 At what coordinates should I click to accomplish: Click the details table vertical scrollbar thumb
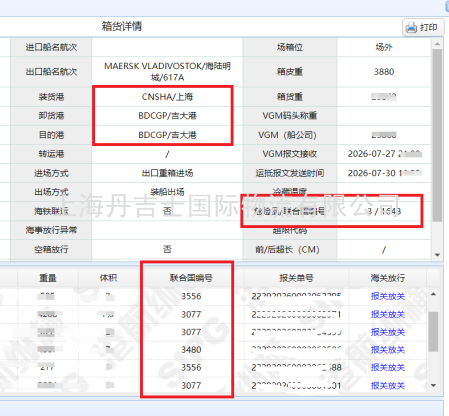pos(437,135)
